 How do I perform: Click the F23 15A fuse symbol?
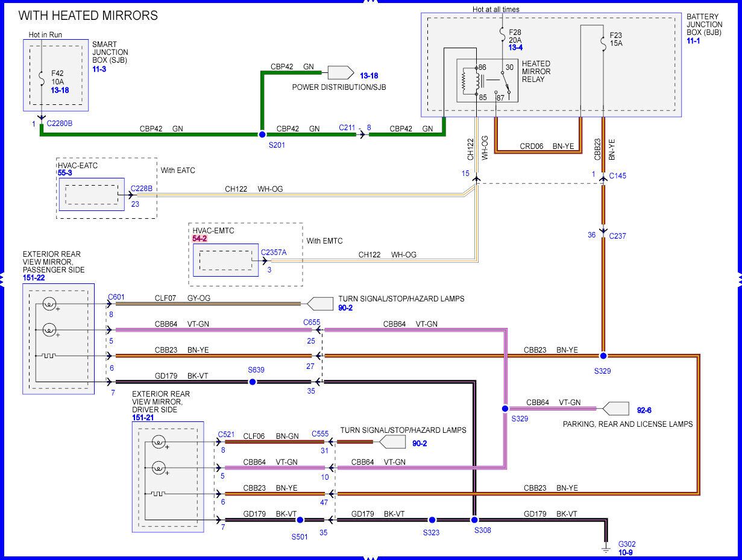click(x=603, y=44)
